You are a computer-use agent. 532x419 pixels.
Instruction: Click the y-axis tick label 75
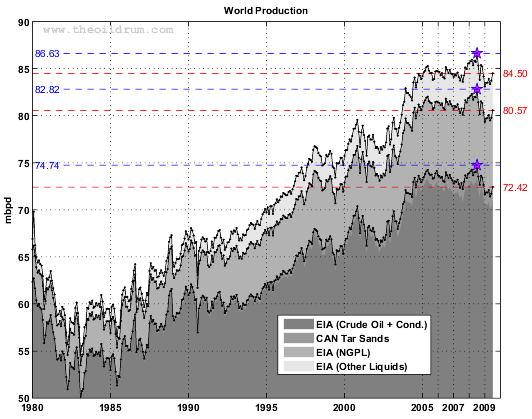pyautogui.click(x=24, y=163)
